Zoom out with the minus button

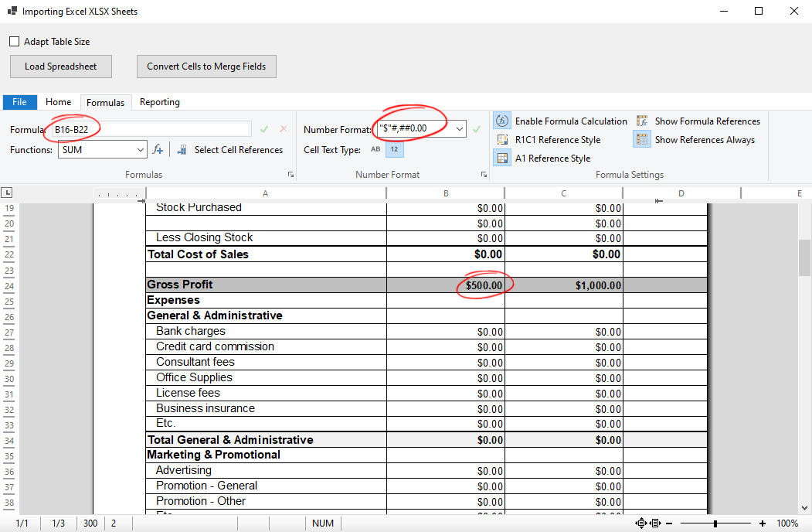pyautogui.click(x=669, y=523)
